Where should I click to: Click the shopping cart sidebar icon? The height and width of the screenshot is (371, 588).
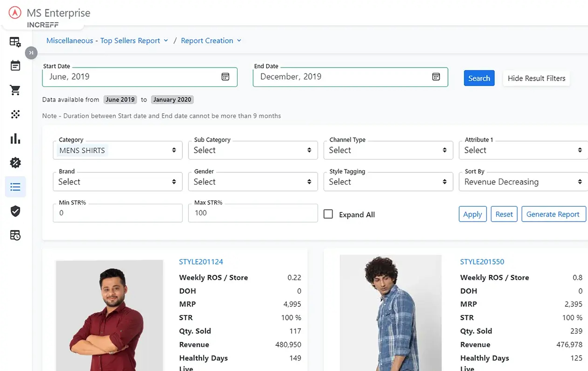[x=15, y=90]
